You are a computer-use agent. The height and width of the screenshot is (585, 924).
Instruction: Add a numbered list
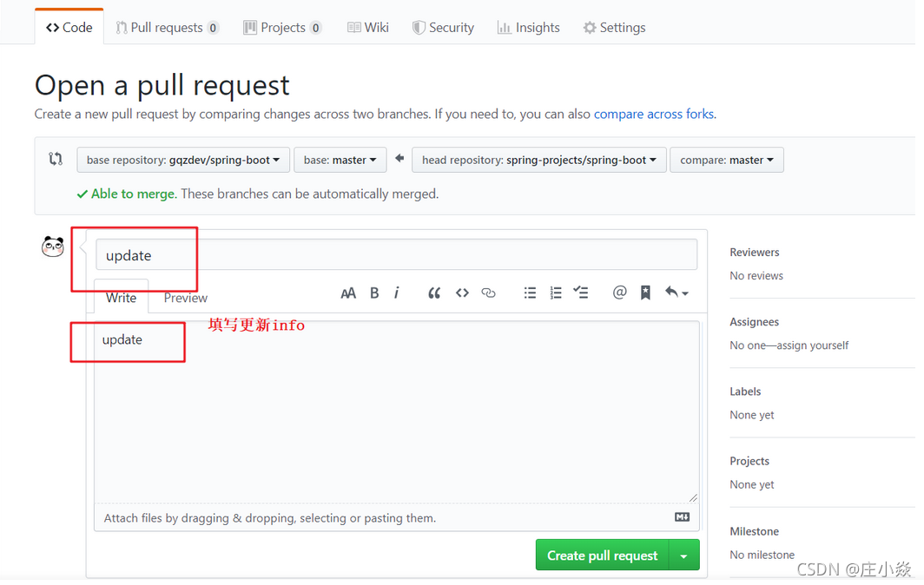tap(556, 292)
